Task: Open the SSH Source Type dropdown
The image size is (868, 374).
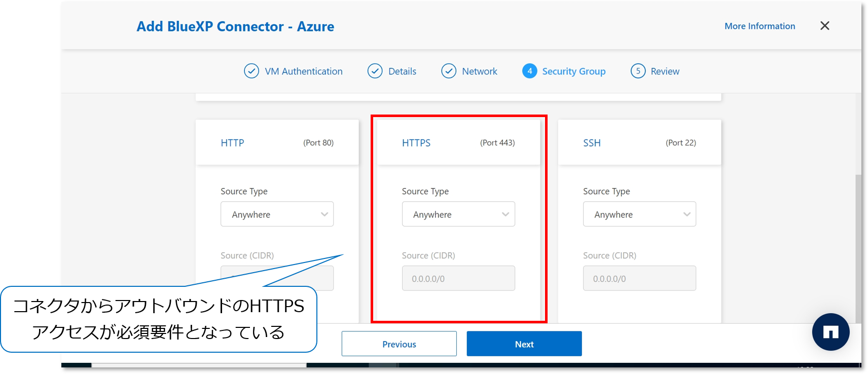Action: coord(639,214)
